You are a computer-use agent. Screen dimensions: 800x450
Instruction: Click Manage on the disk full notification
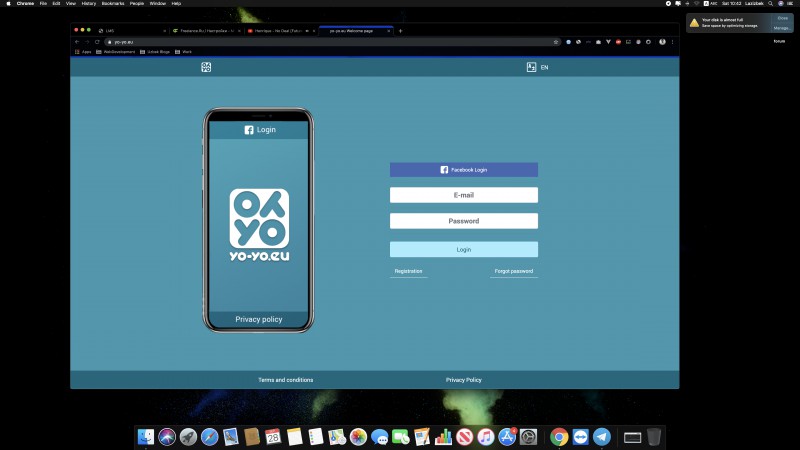coord(782,28)
